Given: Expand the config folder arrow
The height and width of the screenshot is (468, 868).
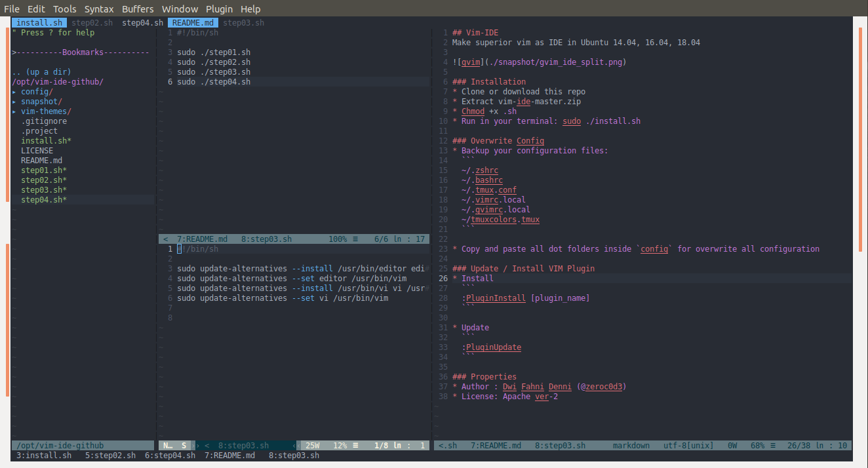Looking at the screenshot, I should (x=14, y=92).
